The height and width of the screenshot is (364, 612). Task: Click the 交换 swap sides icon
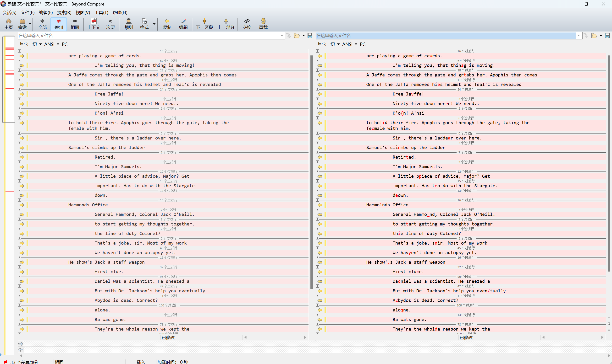(x=247, y=24)
